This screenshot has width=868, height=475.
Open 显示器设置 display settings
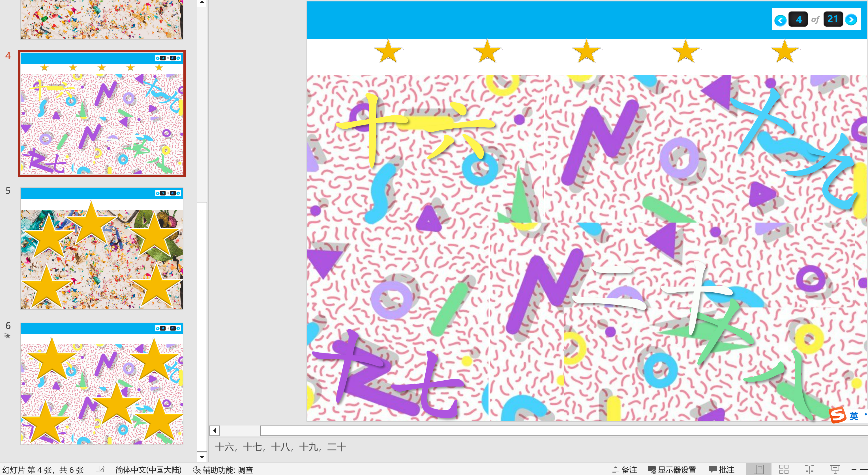click(x=672, y=470)
